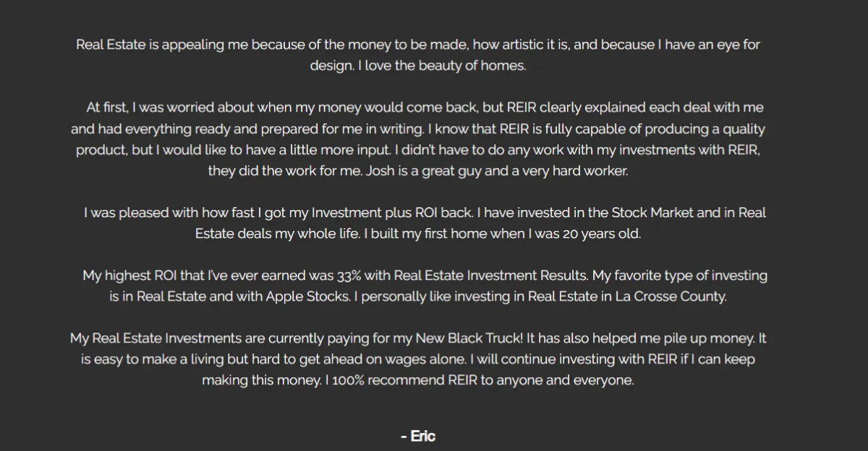
Task: Click the "Real Estate is appealing me" opening sentence
Action: (418, 55)
